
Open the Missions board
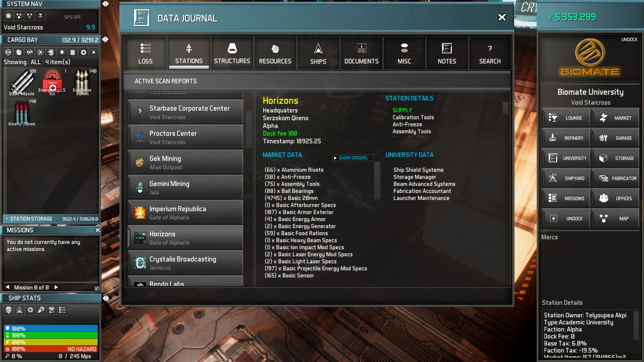[566, 198]
